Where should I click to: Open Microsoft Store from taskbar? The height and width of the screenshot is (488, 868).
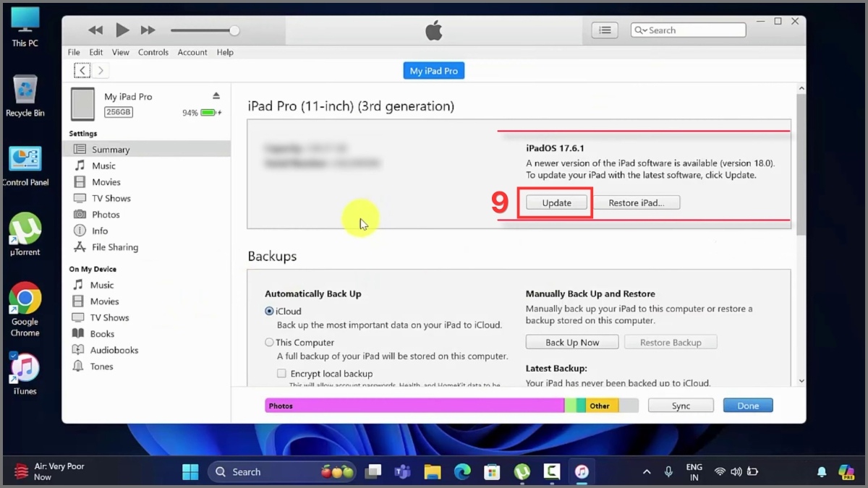tap(492, 472)
